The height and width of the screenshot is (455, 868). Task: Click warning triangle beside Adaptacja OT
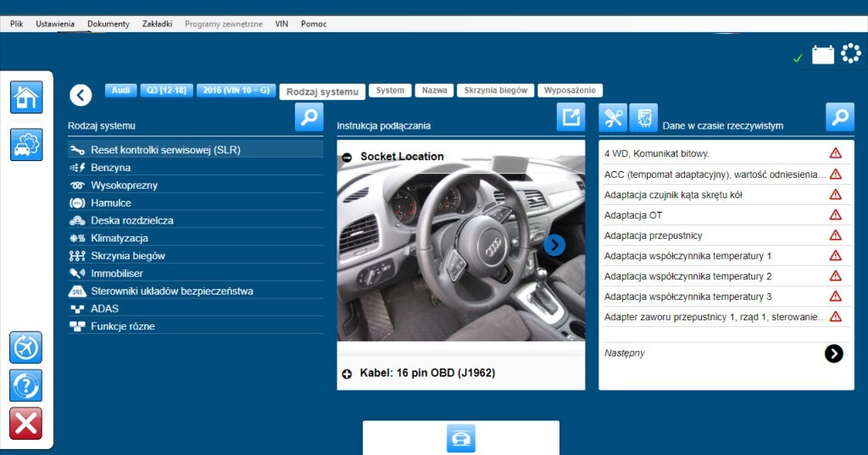tap(835, 214)
